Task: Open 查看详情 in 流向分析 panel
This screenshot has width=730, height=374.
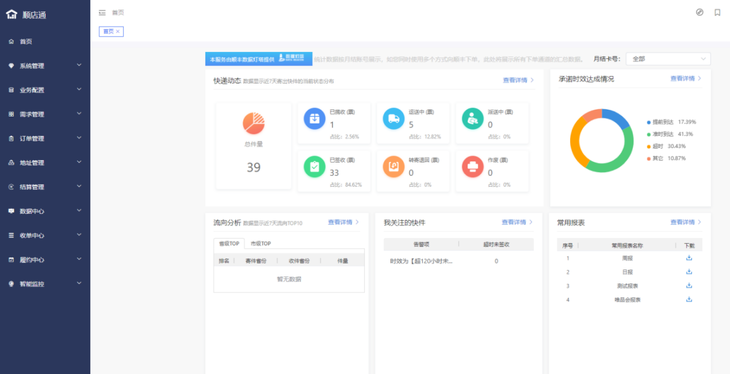Action: click(x=344, y=222)
